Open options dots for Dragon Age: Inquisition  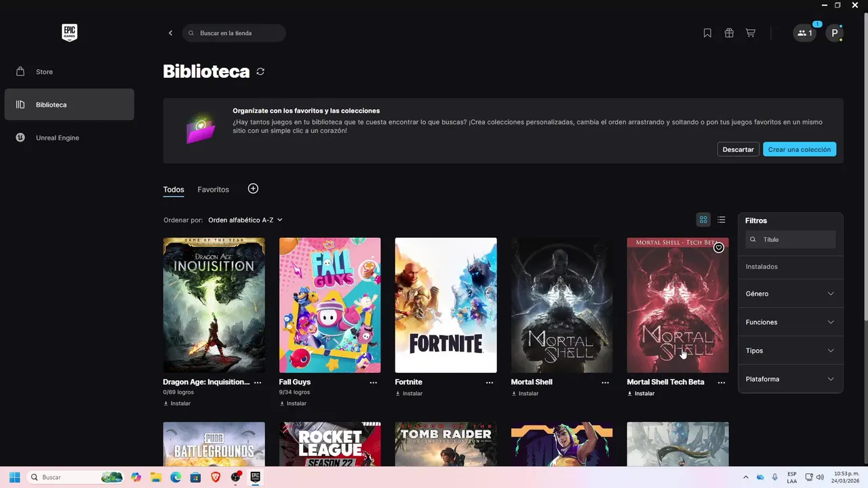(x=258, y=382)
